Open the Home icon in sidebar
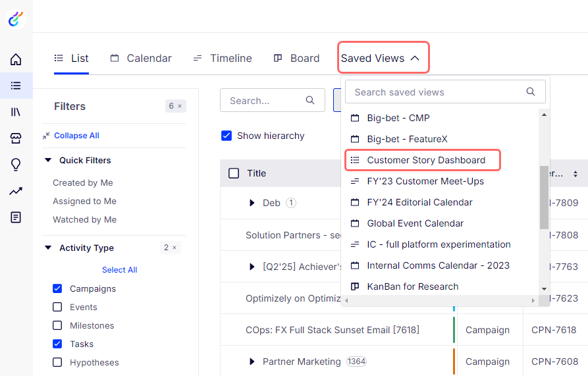 point(16,59)
